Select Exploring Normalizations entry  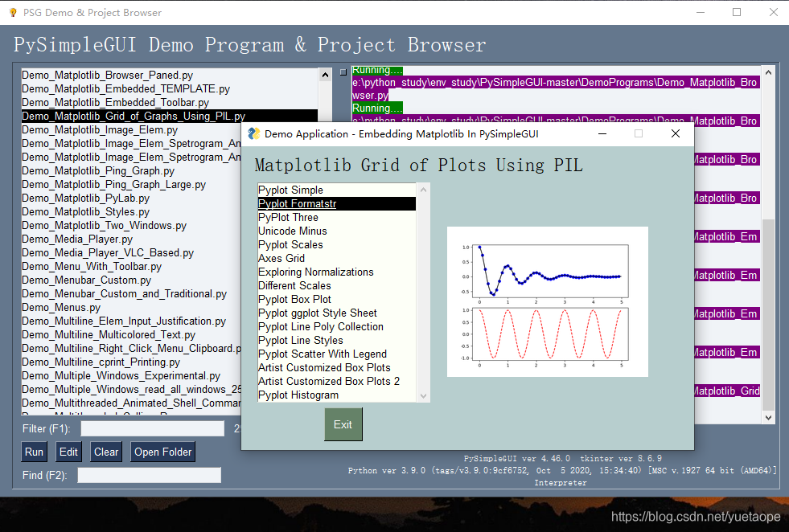point(337,272)
